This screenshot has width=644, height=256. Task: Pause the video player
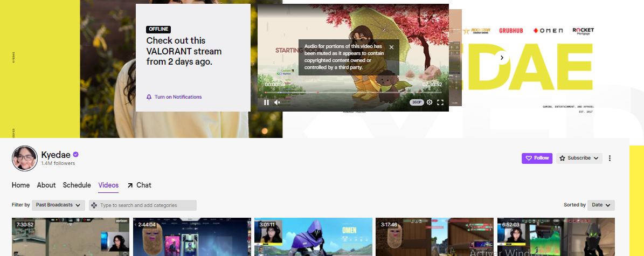266,102
